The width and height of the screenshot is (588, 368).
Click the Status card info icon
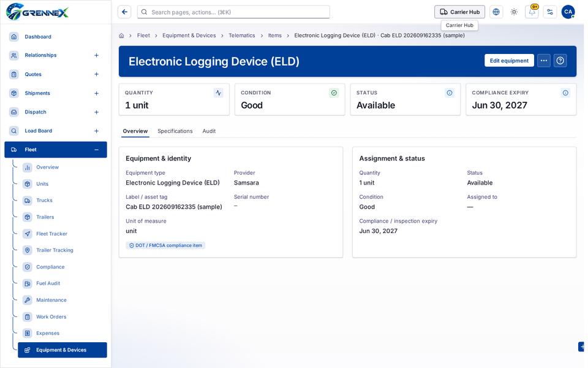(449, 93)
